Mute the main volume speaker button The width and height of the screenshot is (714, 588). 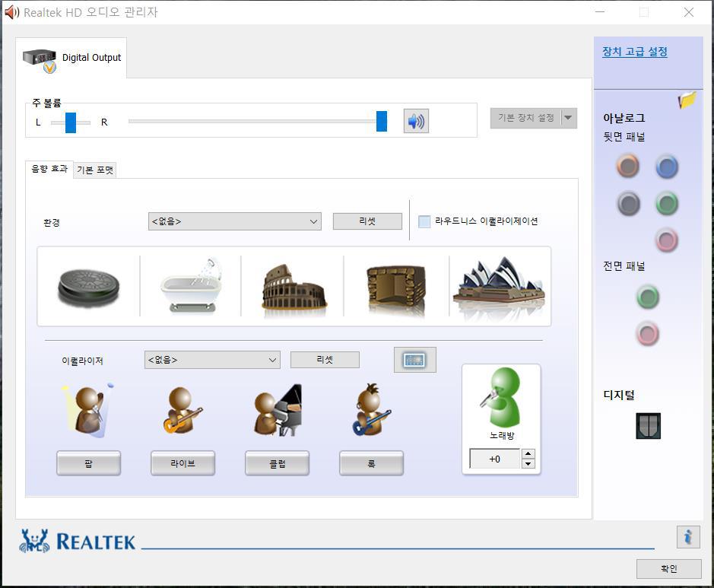[416, 121]
